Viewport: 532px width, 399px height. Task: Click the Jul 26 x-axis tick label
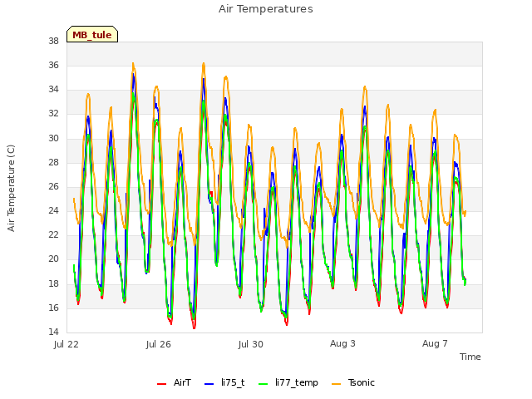[159, 344]
